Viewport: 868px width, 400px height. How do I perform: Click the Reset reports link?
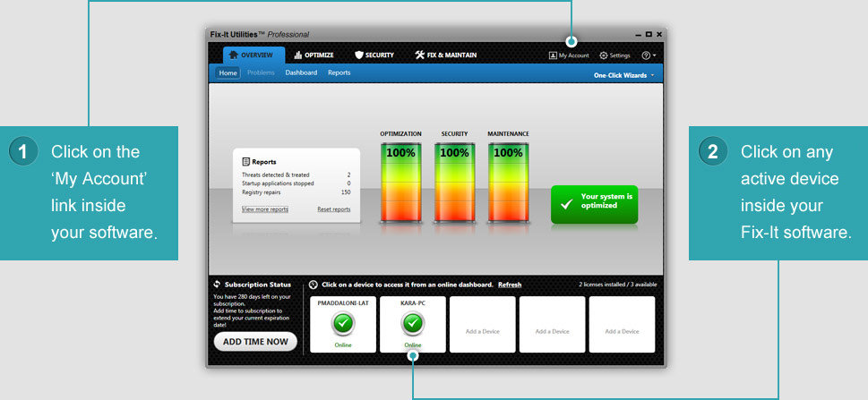click(333, 209)
